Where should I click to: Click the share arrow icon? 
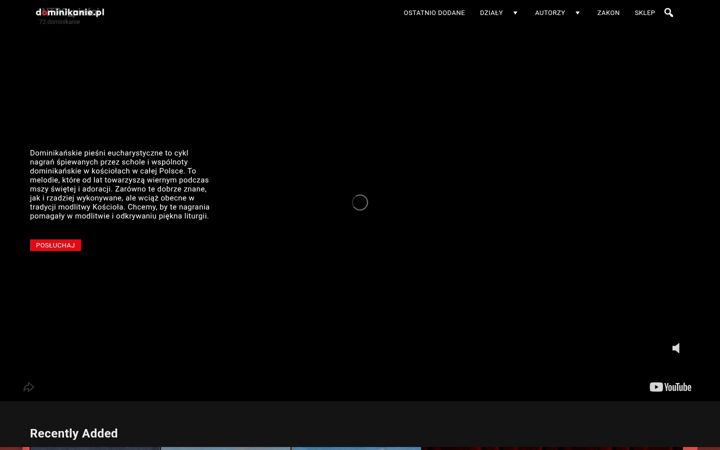[x=28, y=387]
